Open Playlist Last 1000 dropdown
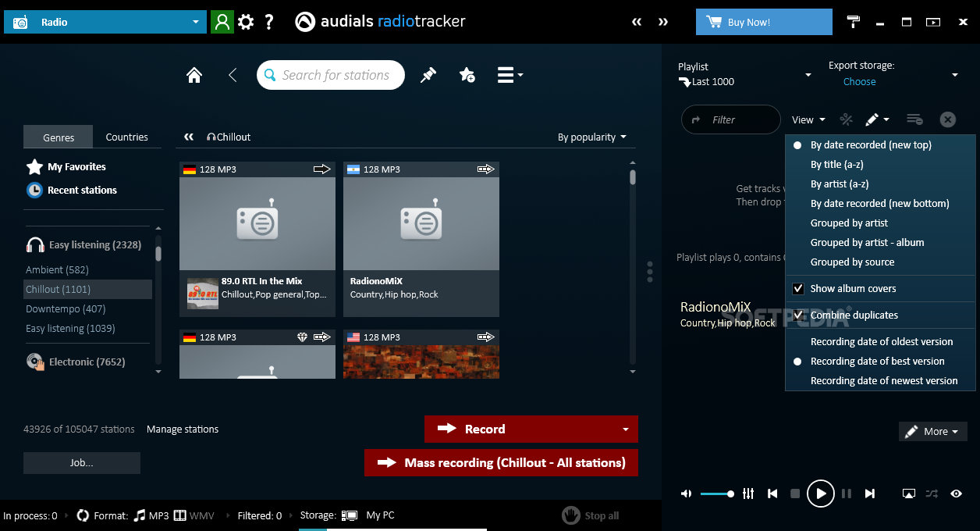Viewport: 980px width, 531px height. click(745, 75)
